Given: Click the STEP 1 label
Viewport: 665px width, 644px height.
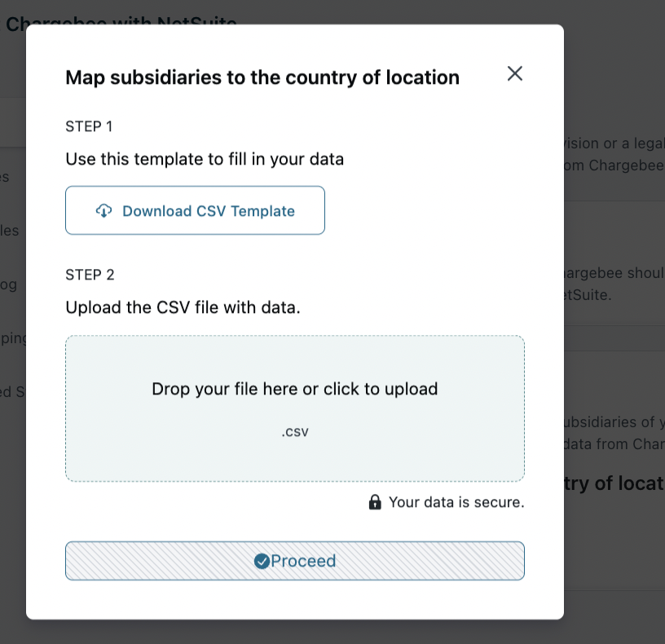Looking at the screenshot, I should (x=89, y=126).
